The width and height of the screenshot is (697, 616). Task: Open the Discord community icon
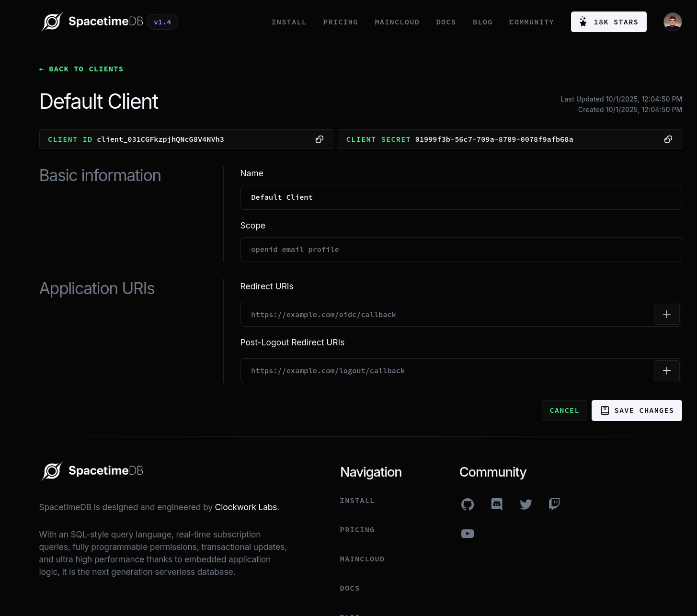496,504
